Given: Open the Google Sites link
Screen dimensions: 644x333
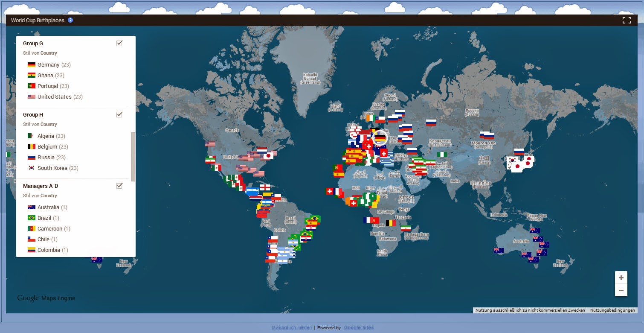Looking at the screenshot, I should click(x=359, y=327).
